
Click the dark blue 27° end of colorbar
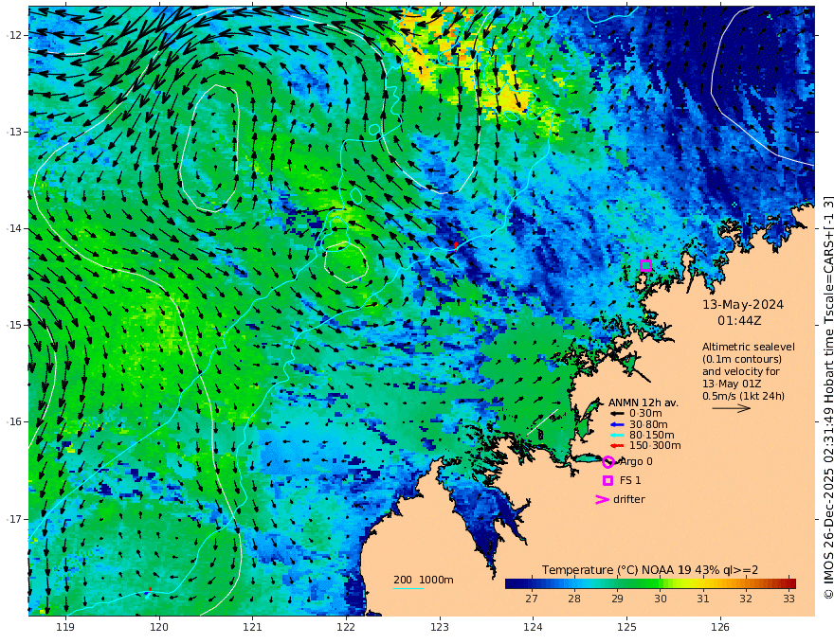[x=517, y=583]
